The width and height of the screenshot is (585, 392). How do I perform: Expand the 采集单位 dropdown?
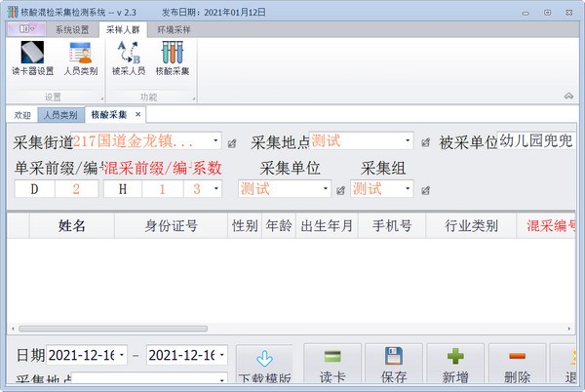point(326,189)
